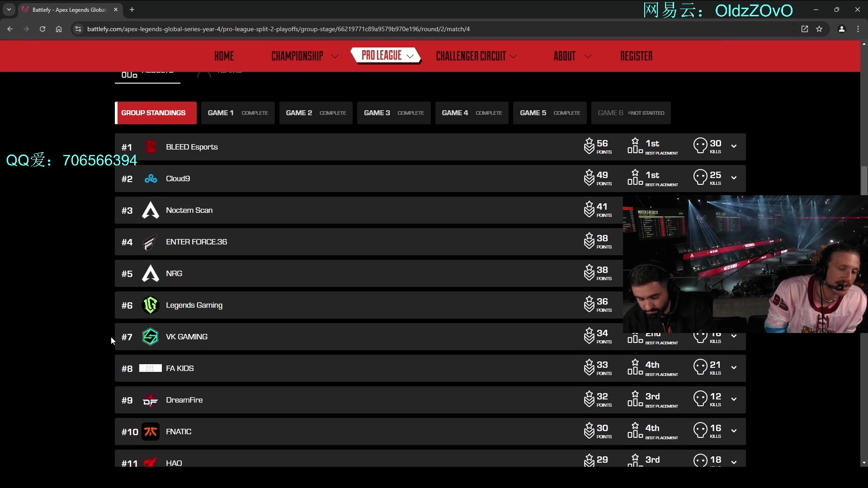Expand the VK GAMING row details

tap(734, 336)
